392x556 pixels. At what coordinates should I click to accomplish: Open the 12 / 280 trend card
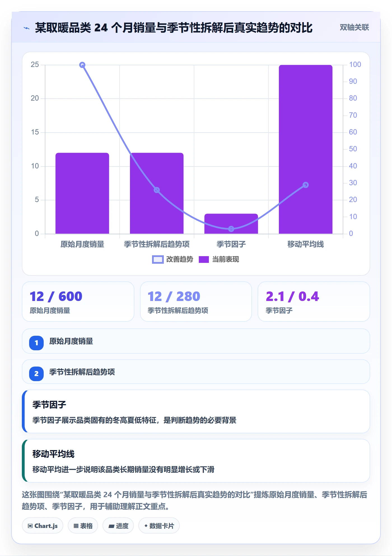coord(196,302)
